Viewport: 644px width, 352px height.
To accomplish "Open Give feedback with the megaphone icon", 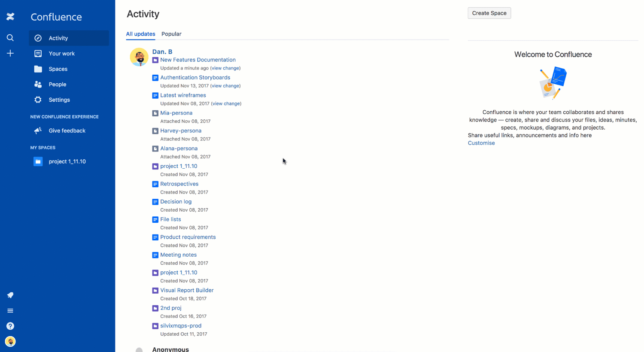I will click(38, 130).
